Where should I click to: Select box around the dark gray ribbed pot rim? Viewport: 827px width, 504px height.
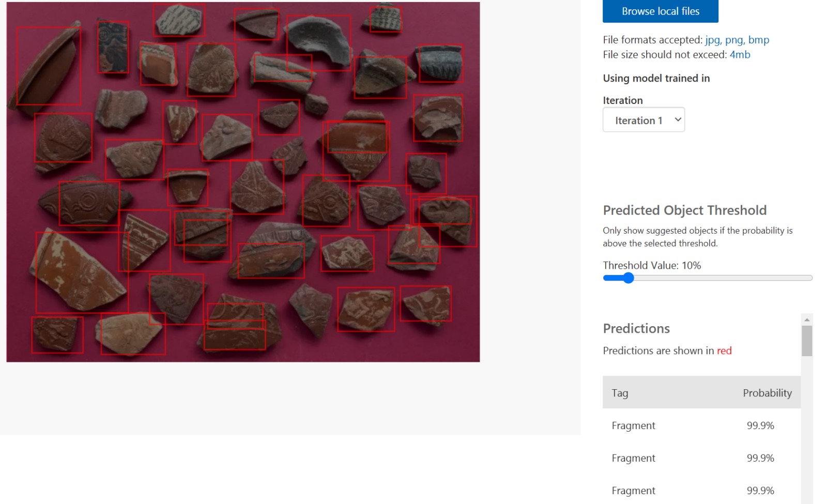(440, 64)
